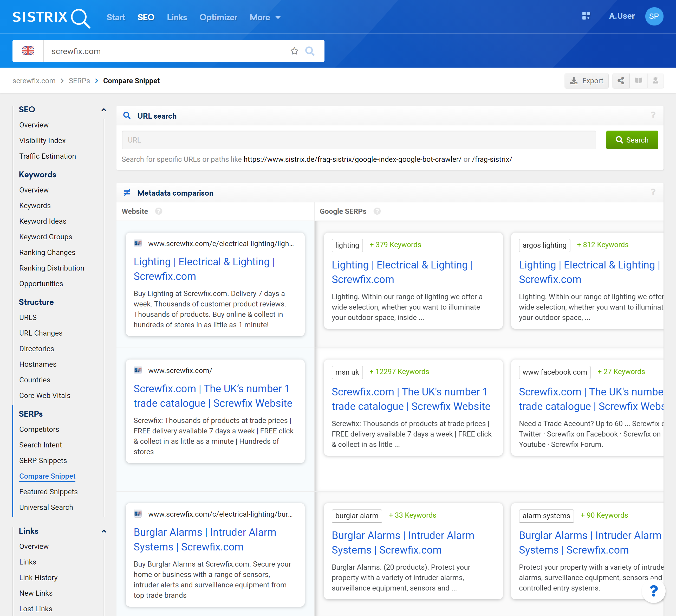Open the More dropdown in top navigation
This screenshot has width=676, height=616.
pyautogui.click(x=265, y=17)
